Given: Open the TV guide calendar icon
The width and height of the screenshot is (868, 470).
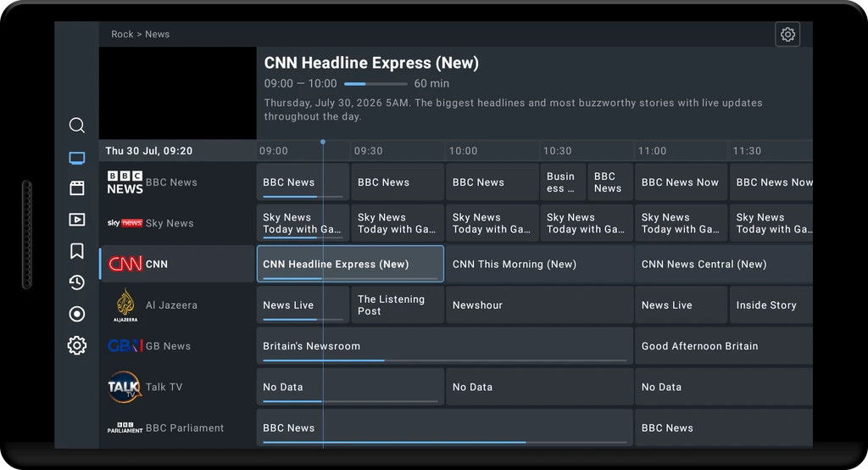Looking at the screenshot, I should (77, 187).
